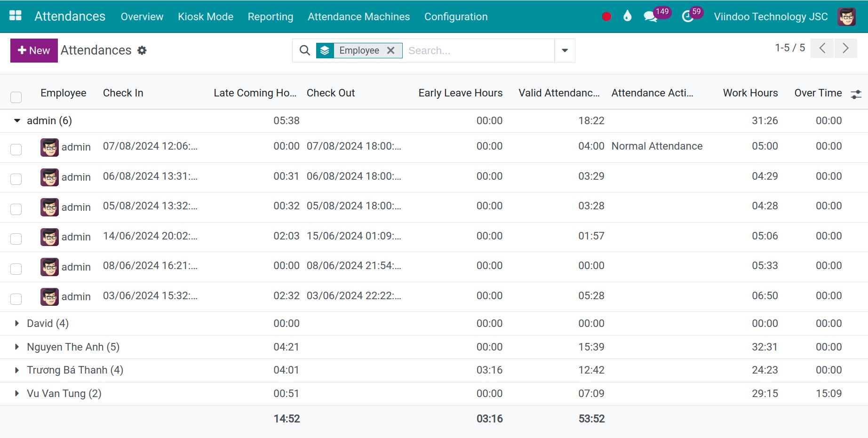Open the search options dropdown arrow
868x438 pixels.
point(565,50)
